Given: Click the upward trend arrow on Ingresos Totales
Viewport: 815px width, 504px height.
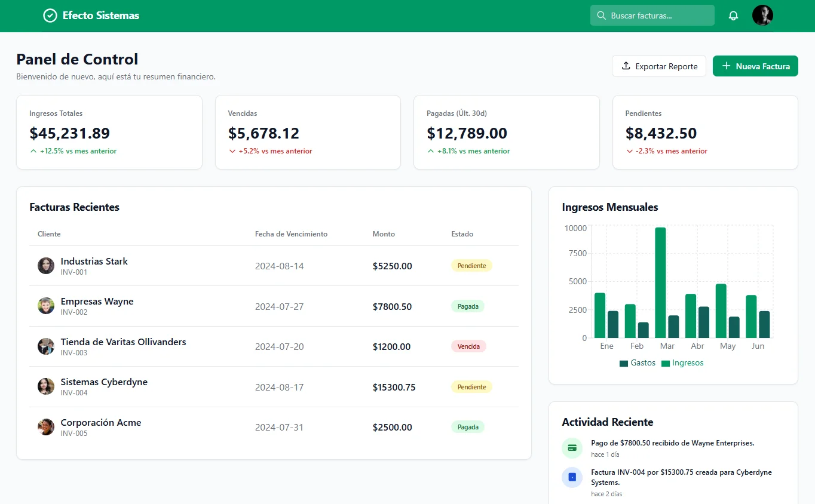Looking at the screenshot, I should (x=33, y=151).
